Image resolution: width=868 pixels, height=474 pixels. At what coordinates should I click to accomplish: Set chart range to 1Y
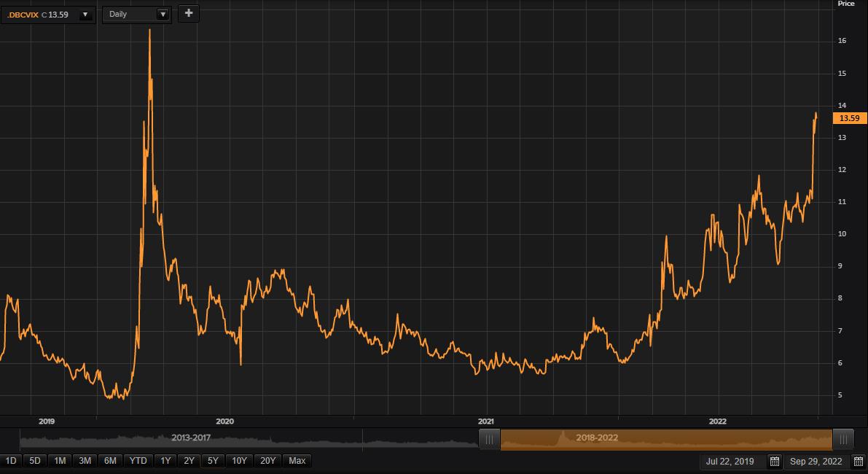pos(165,461)
